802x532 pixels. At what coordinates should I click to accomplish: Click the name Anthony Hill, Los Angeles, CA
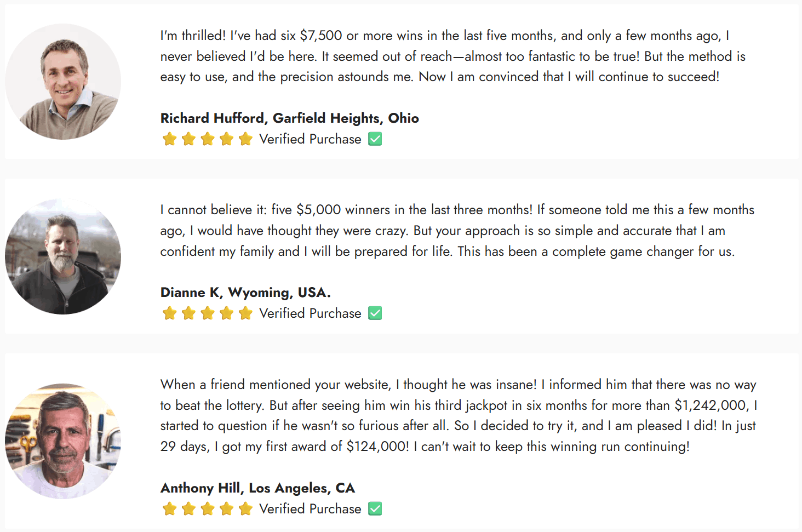[257, 488]
